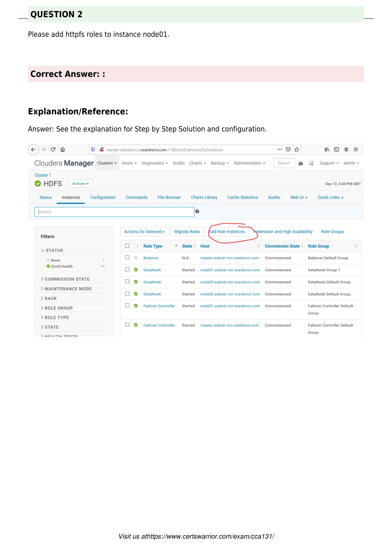The width and height of the screenshot is (392, 555).
Task: Select checkbox for node02 DataNode row
Action: 127,294
